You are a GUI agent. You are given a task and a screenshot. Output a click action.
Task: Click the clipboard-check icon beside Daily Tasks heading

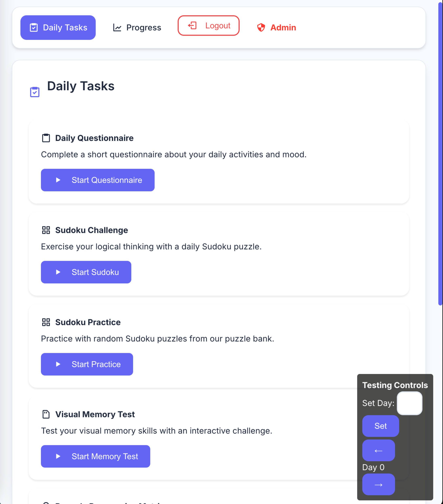coord(35,92)
